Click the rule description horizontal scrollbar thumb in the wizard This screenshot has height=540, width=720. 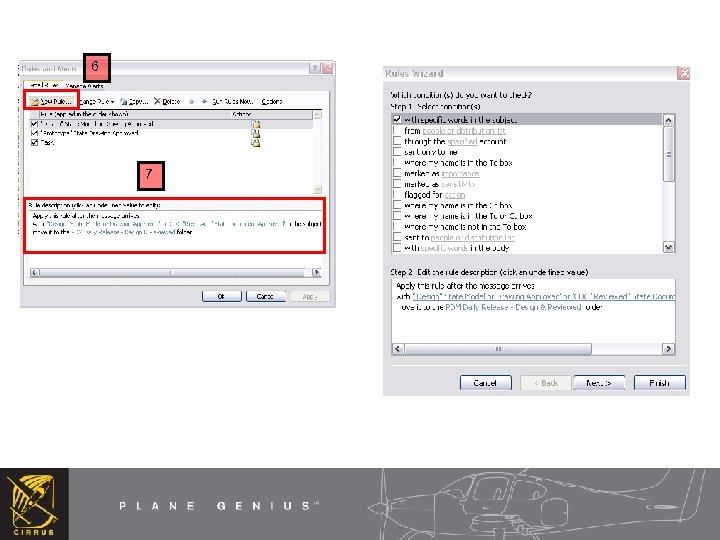coord(498,349)
